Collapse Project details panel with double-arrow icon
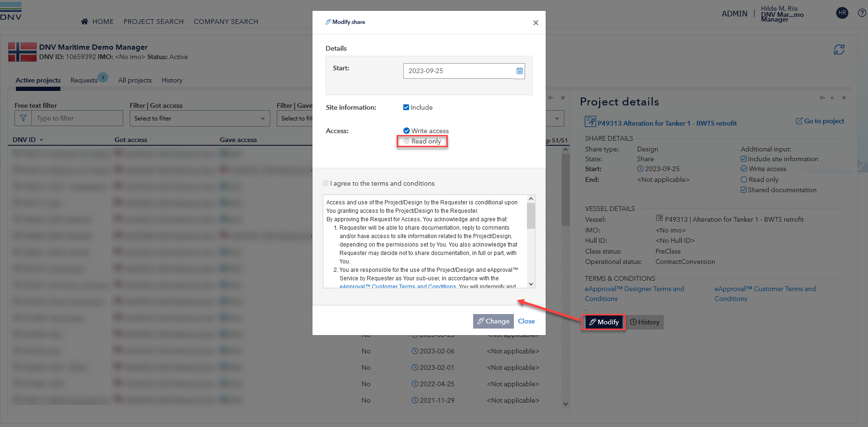The image size is (868, 427). 832,98
